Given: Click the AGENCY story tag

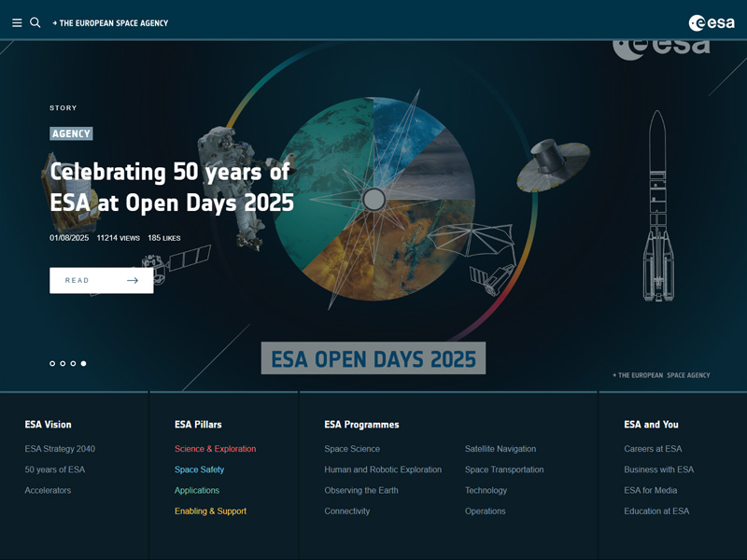Looking at the screenshot, I should click(70, 133).
